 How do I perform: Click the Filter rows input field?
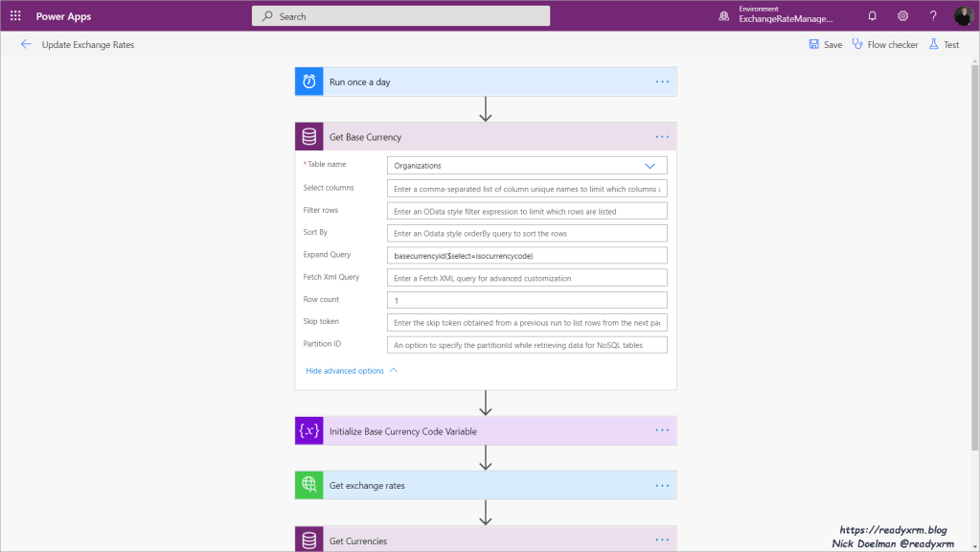tap(527, 211)
